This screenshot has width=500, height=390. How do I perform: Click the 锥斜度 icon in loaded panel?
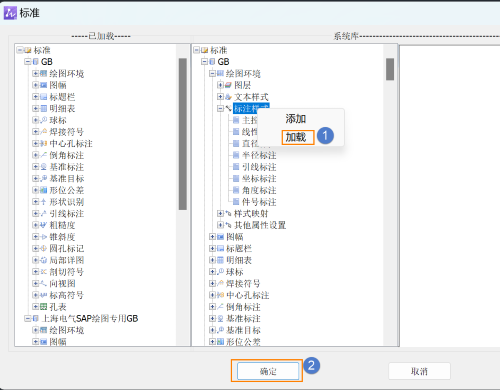[x=44, y=237]
